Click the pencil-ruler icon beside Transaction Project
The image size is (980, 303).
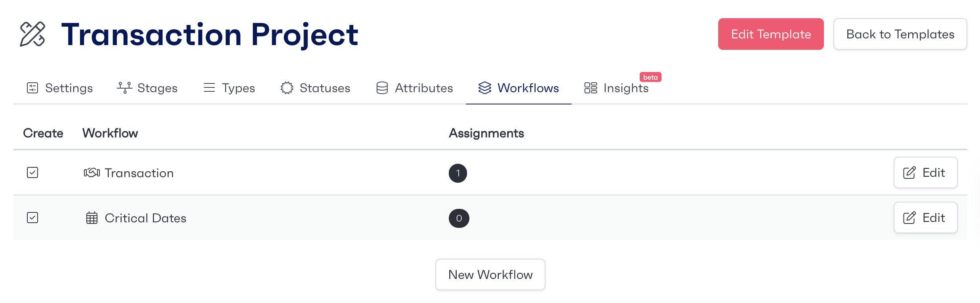point(32,34)
